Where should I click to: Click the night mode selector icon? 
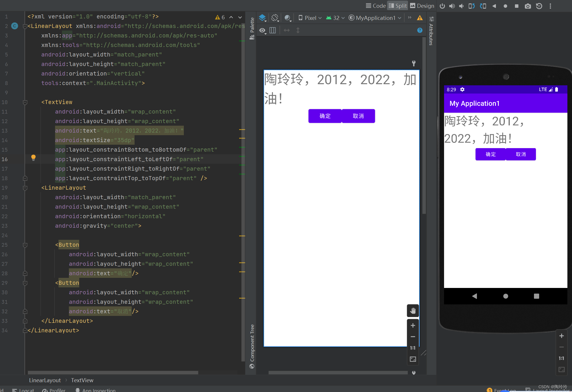tap(288, 18)
